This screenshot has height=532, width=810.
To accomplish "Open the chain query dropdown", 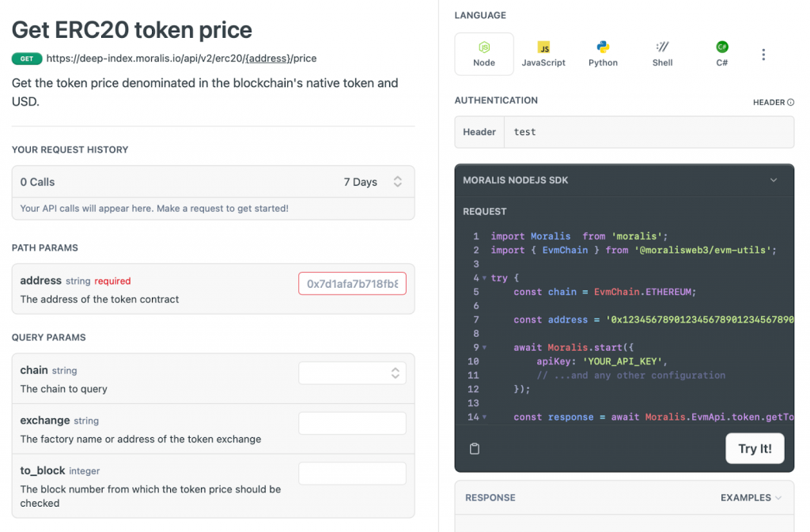I will coord(352,373).
